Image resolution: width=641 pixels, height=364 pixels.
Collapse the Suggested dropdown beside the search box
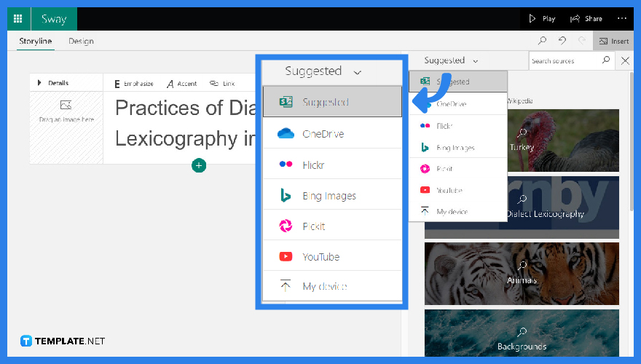click(451, 60)
